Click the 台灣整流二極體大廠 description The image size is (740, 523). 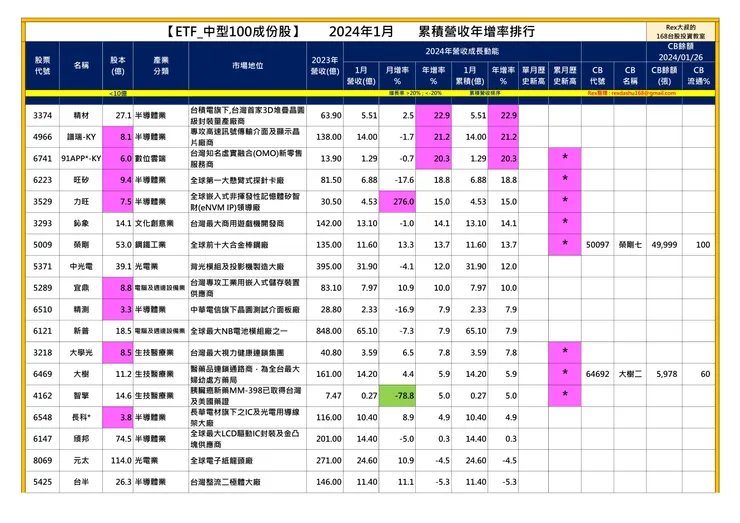[x=226, y=482]
